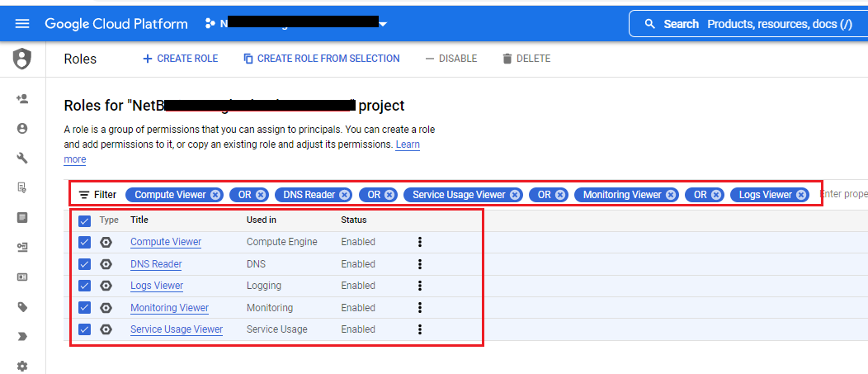This screenshot has height=374, width=868.
Task: Open IAM add-person sidebar icon
Action: (x=22, y=99)
